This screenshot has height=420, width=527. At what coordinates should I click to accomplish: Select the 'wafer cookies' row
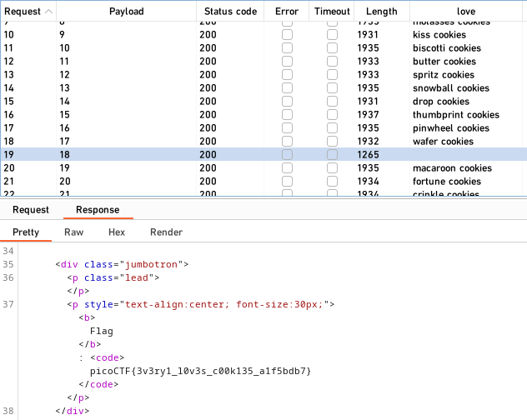[263, 141]
